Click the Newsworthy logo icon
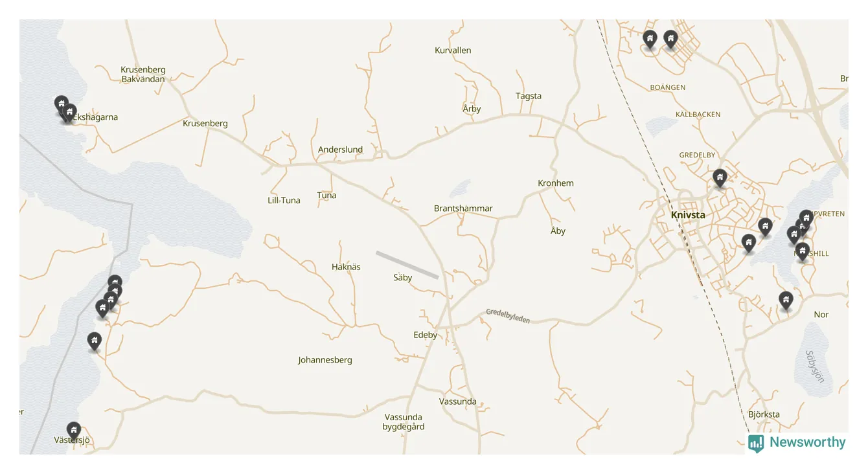The height and width of the screenshot is (474, 868). pos(756,443)
